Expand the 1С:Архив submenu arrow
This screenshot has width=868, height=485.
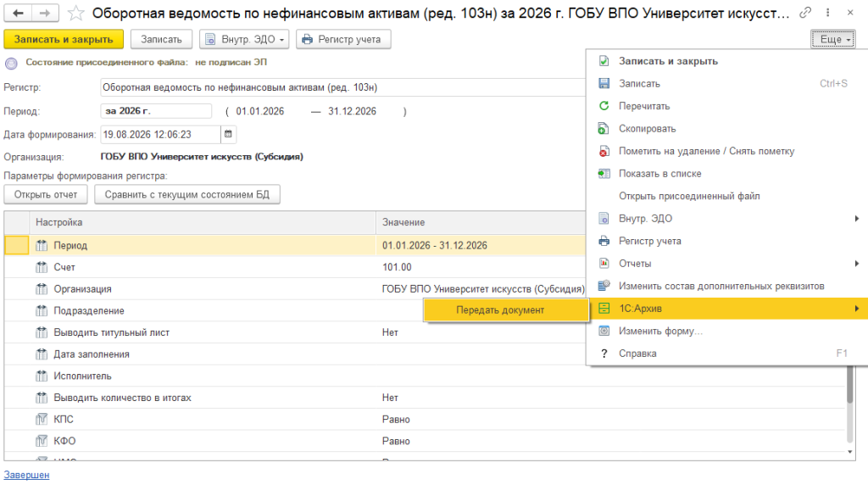856,309
